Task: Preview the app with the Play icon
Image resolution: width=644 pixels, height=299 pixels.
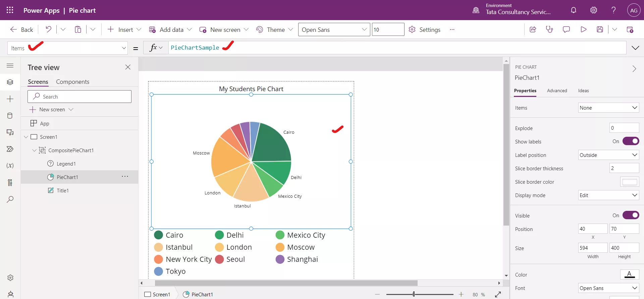Action: pyautogui.click(x=583, y=29)
